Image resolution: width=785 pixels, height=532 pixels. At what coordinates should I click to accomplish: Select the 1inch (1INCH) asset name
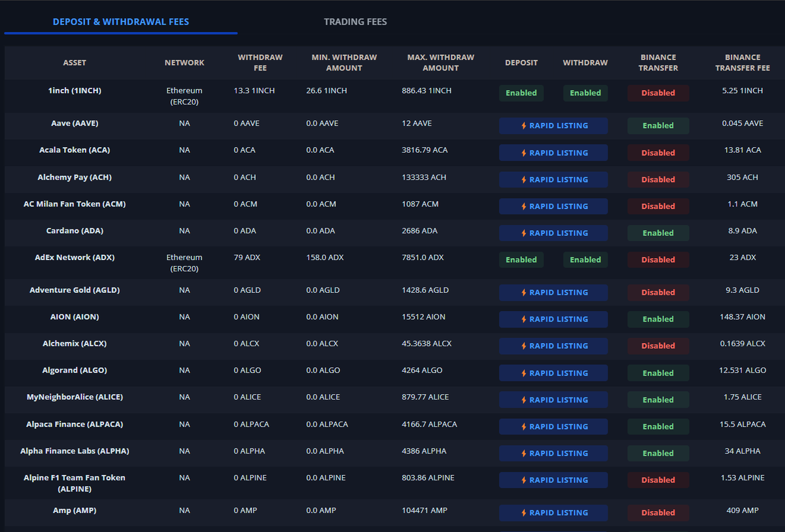(75, 91)
